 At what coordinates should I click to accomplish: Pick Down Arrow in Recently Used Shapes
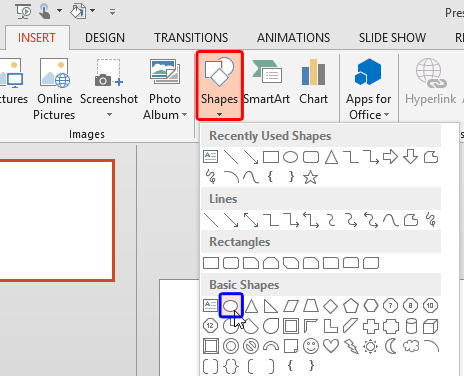[410, 157]
